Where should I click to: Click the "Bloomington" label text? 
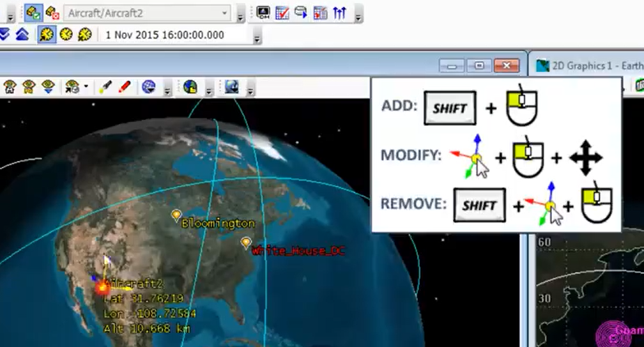click(x=218, y=224)
